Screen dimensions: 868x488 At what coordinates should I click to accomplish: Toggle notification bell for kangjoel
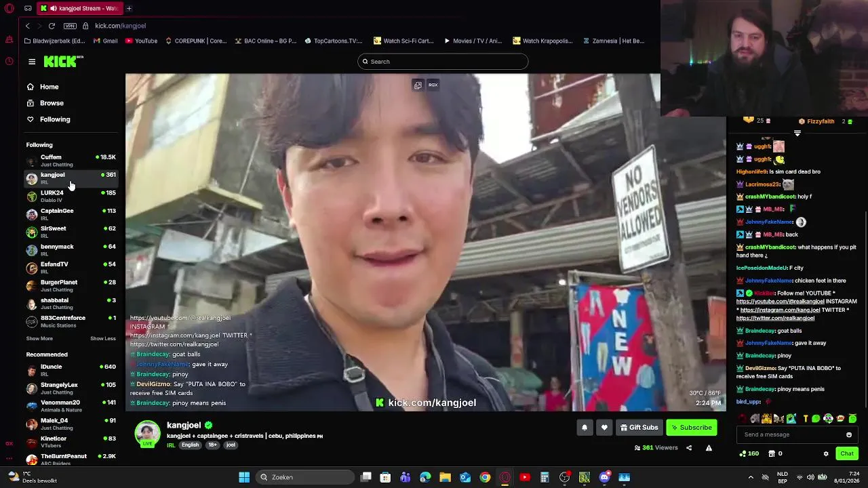585,428
